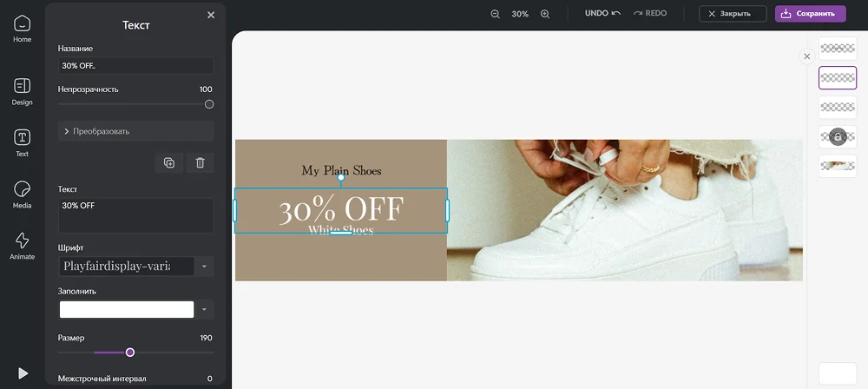Select the locked layer thumbnail

click(x=838, y=136)
